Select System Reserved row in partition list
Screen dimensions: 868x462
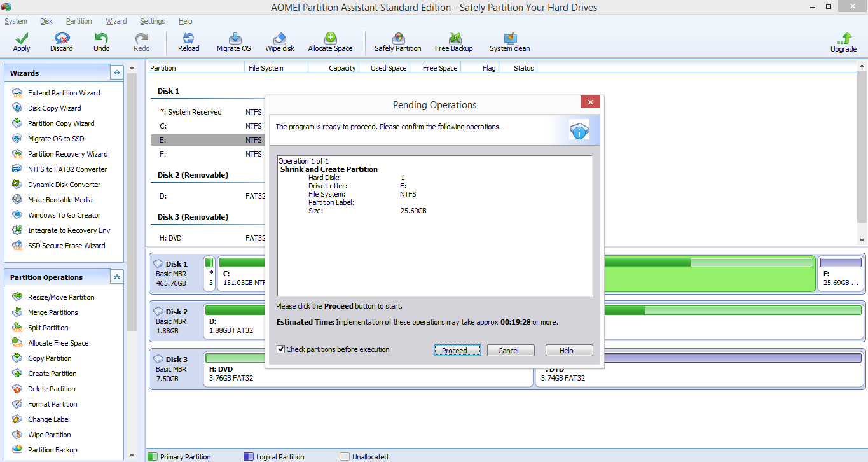208,112
